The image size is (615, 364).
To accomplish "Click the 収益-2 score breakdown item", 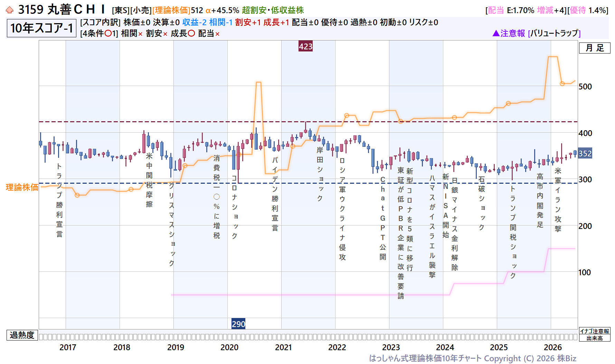I will pyautogui.click(x=194, y=22).
